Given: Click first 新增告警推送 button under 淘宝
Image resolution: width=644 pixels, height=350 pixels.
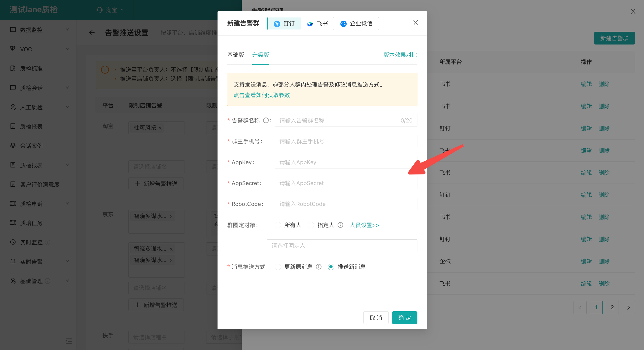Looking at the screenshot, I should [156, 184].
